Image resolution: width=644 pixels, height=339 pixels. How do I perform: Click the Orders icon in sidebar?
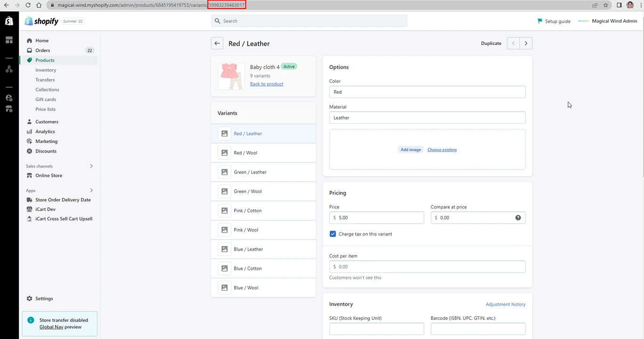click(x=30, y=50)
